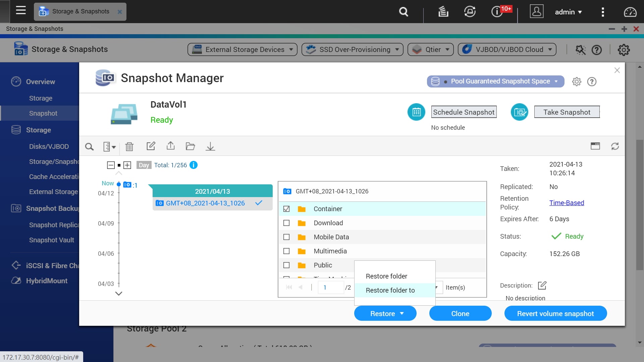Open Schedule Snapshot settings
This screenshot has height=362, width=644.
tap(464, 112)
